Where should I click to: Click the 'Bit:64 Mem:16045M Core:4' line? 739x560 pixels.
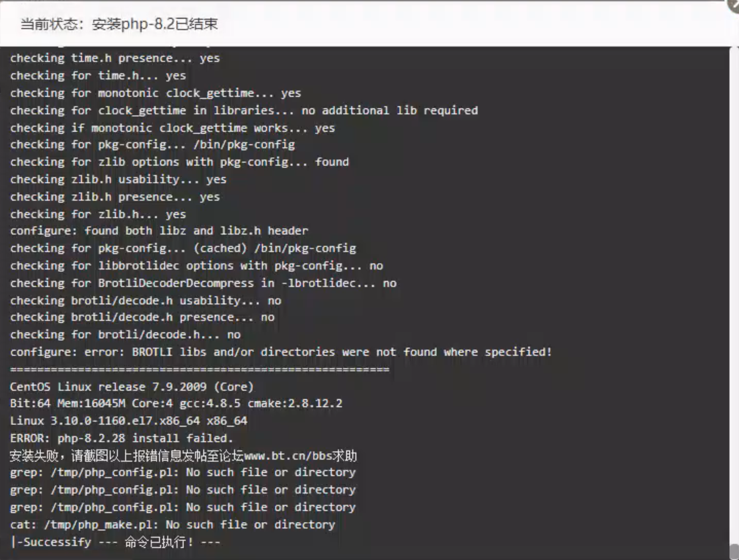(x=176, y=404)
